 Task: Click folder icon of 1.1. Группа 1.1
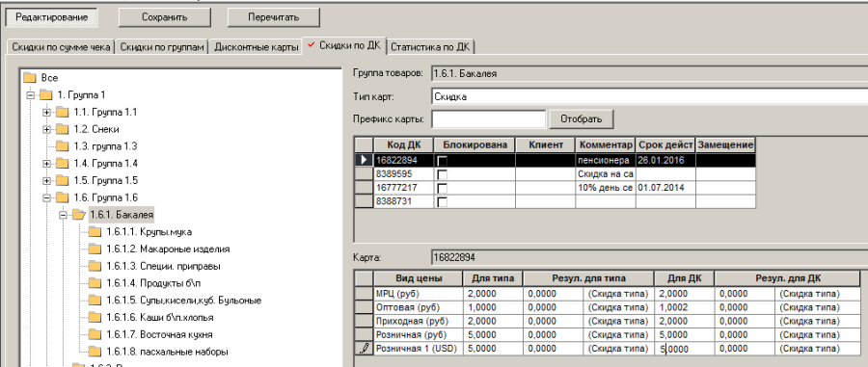63,112
